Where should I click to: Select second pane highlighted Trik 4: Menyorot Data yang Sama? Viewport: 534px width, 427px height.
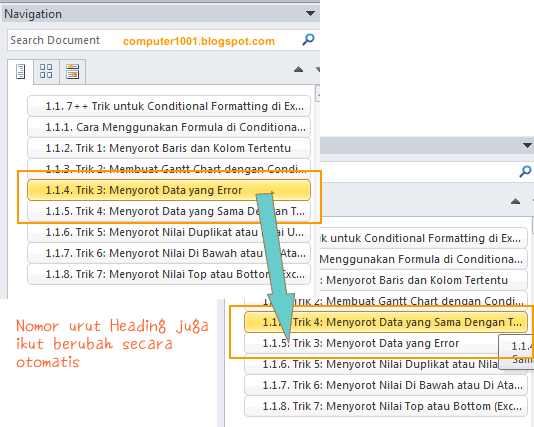click(x=386, y=322)
